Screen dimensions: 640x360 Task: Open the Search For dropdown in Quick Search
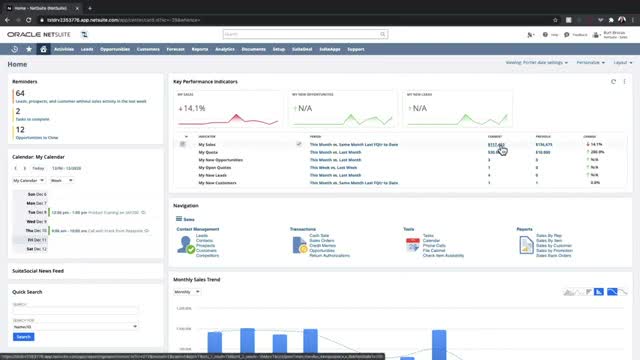[x=75, y=327]
